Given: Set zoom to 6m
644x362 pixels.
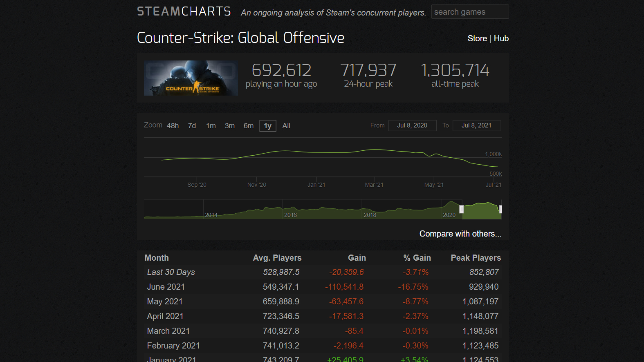Looking at the screenshot, I should [x=249, y=126].
